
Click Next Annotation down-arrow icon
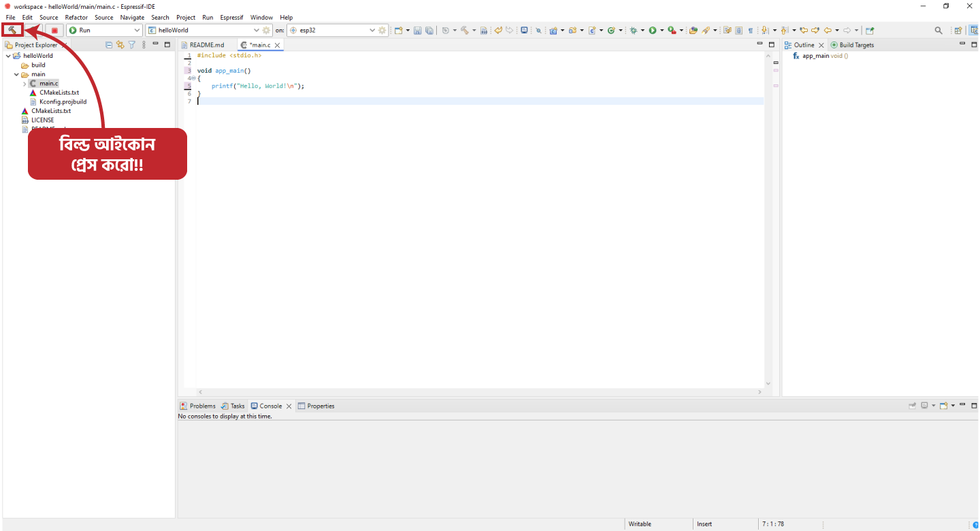pyautogui.click(x=765, y=30)
